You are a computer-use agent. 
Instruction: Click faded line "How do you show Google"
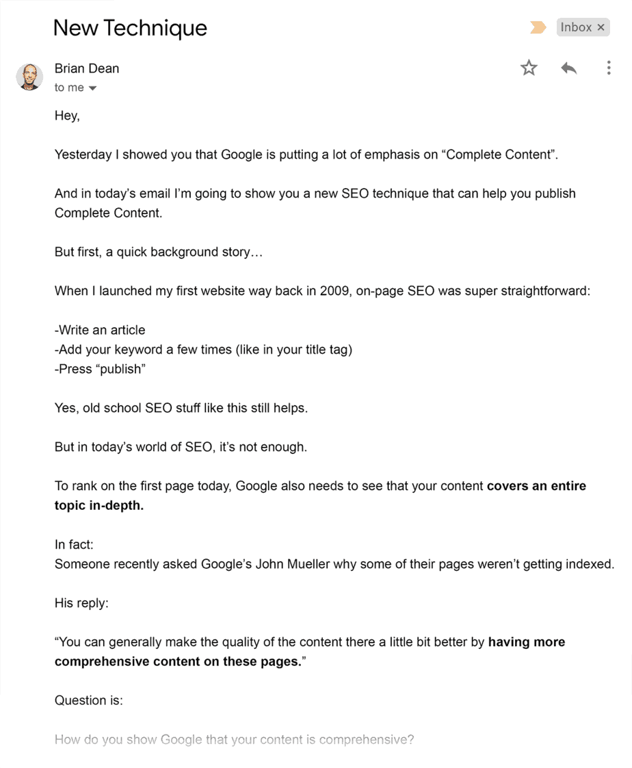click(234, 740)
